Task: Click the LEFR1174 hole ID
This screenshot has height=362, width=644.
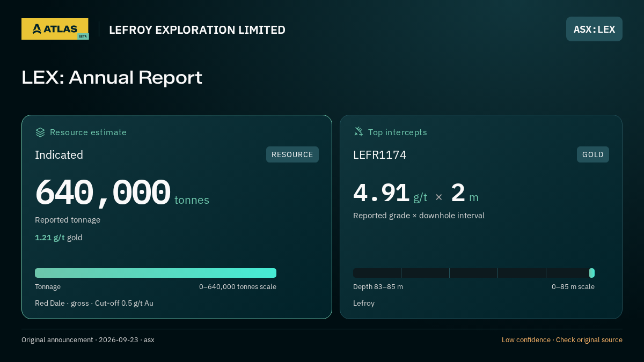Action: [380, 155]
